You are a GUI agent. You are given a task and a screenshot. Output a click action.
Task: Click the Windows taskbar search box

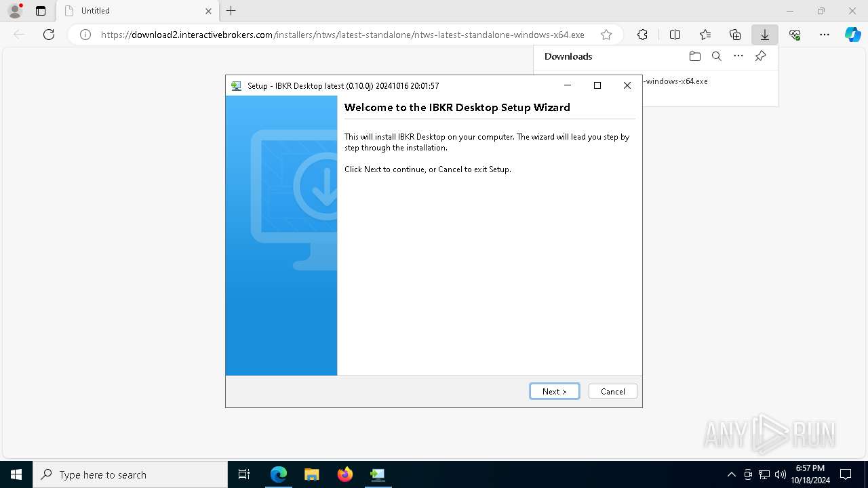(x=130, y=474)
